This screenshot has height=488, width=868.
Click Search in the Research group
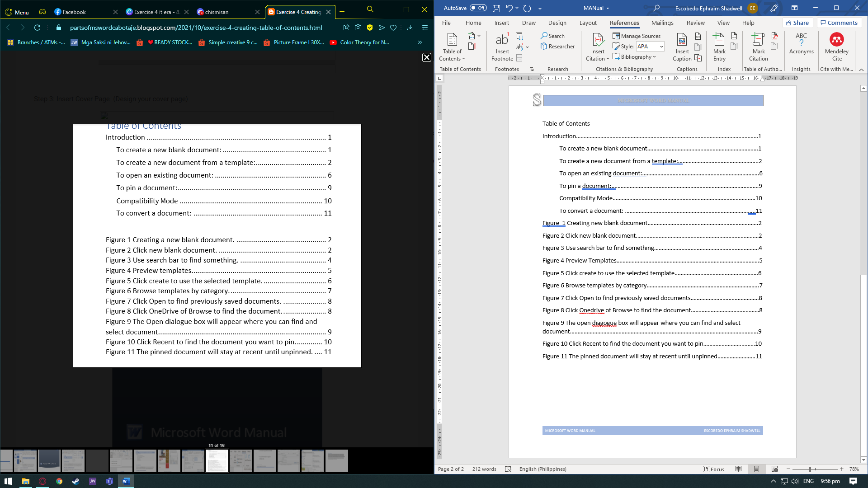[552, 36]
